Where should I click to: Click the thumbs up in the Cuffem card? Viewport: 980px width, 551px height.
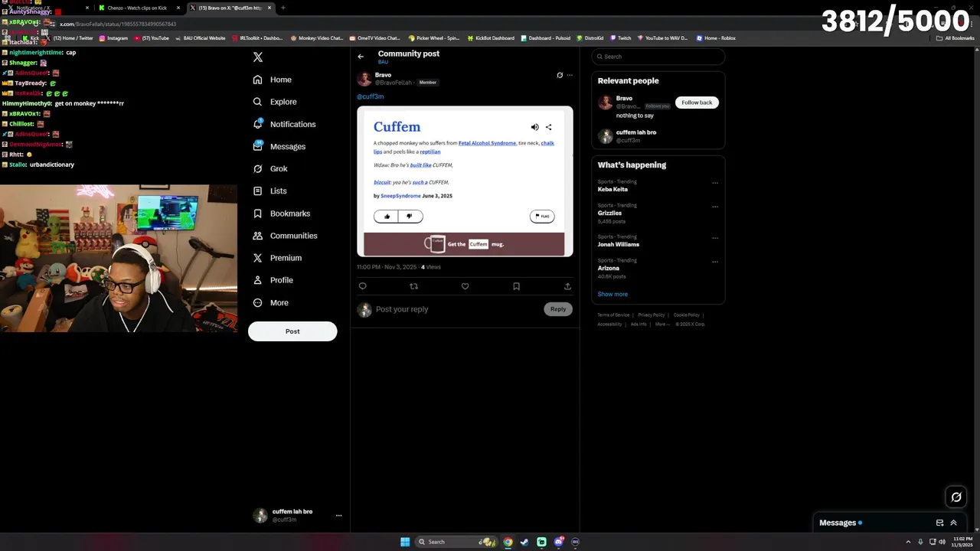[x=387, y=217]
